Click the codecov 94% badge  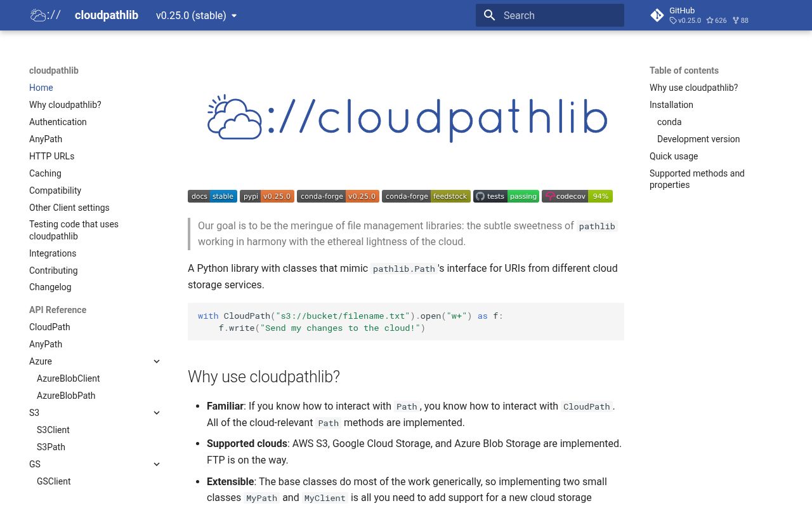(x=577, y=196)
